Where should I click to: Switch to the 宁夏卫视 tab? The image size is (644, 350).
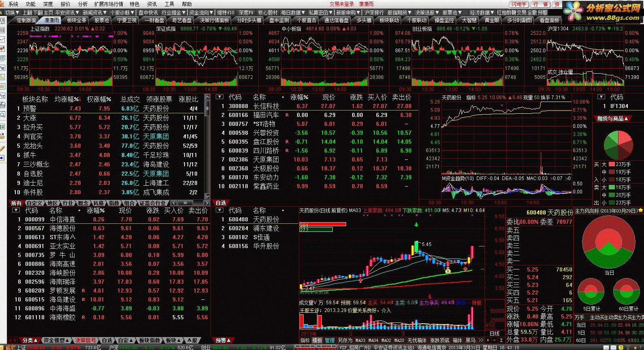[127, 20]
